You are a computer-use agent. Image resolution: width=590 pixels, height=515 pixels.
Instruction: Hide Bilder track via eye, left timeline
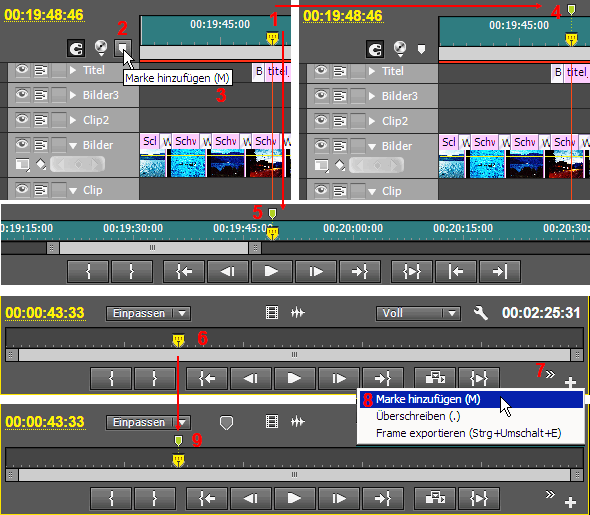click(22, 144)
